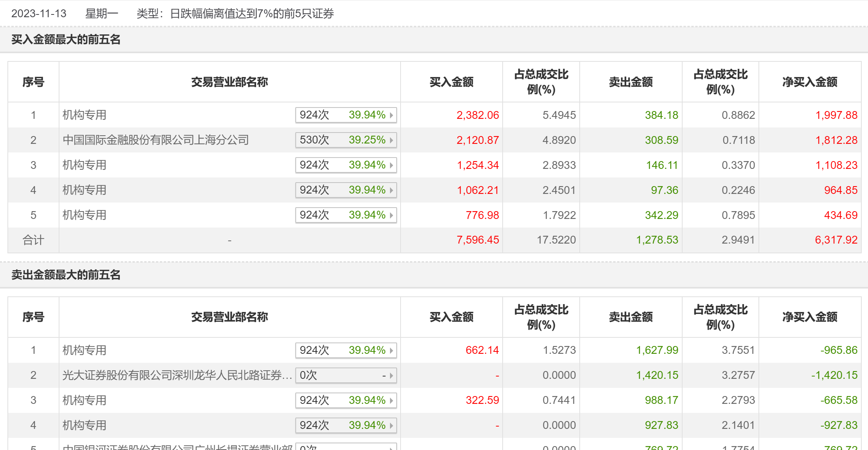This screenshot has width=868, height=450.
Task: Click 买入金额 header in top table
Action: pos(451,82)
